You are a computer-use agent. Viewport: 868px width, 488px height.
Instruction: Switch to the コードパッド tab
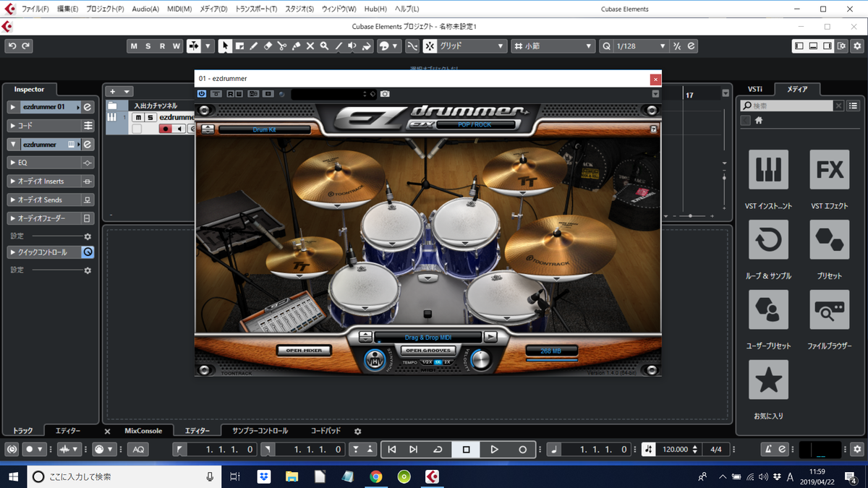point(325,430)
